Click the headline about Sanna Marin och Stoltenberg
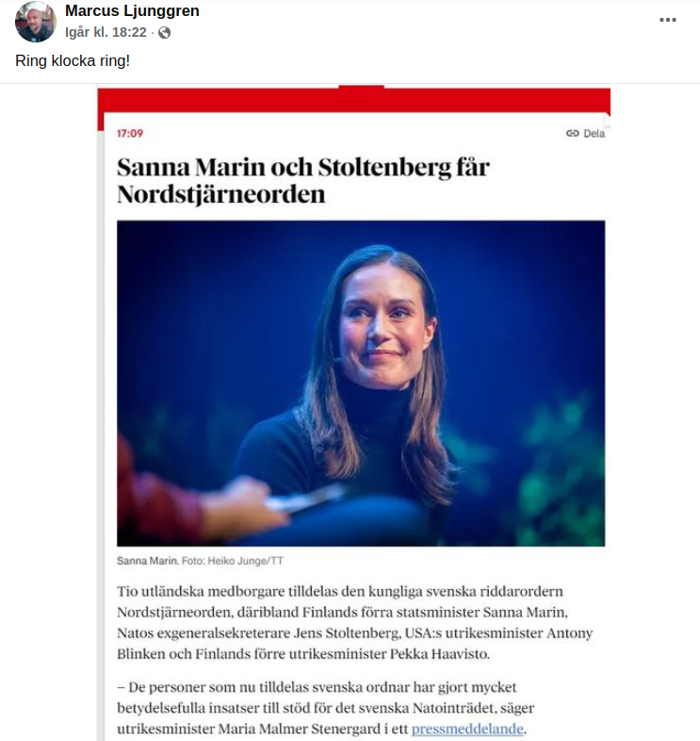This screenshot has width=700, height=741. [303, 181]
